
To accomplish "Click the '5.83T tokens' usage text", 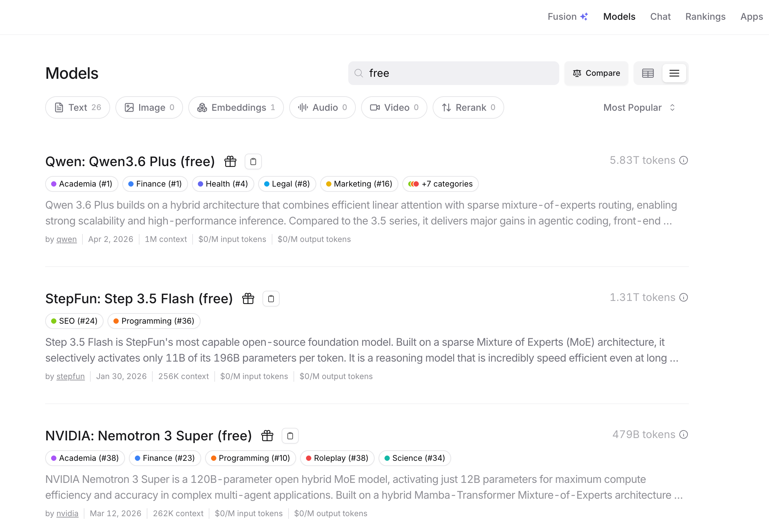I will [x=642, y=160].
